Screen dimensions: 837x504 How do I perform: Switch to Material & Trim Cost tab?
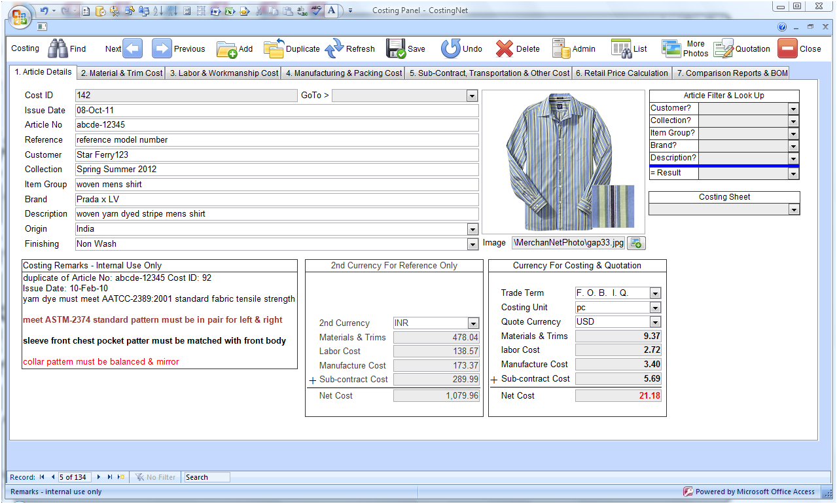tap(122, 73)
